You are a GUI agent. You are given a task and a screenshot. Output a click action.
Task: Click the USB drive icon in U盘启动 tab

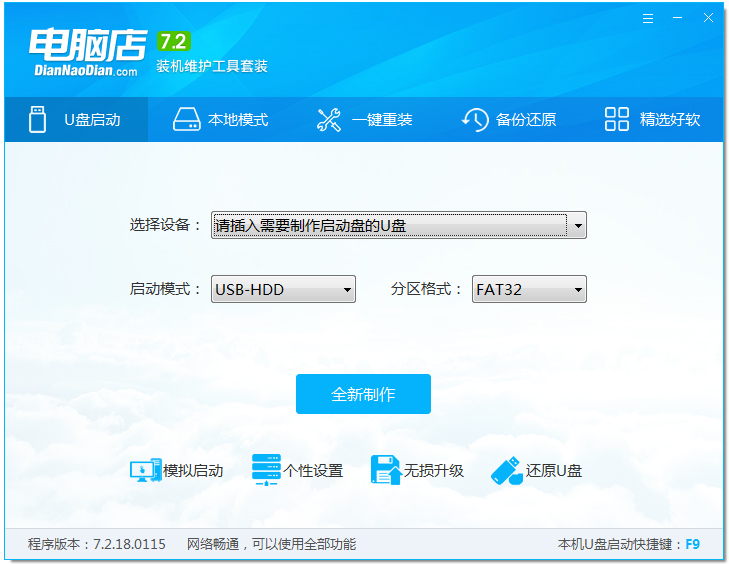pos(37,119)
